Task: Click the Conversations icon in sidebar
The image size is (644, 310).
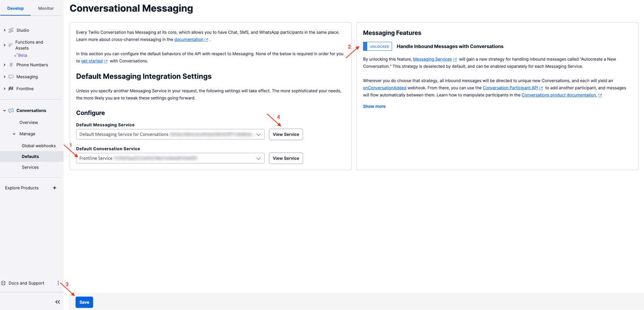Action: tap(11, 110)
